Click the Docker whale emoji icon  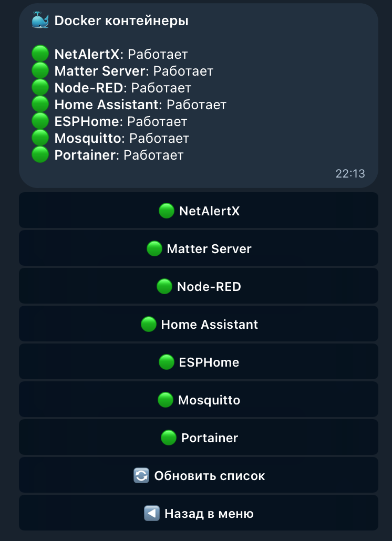40,20
